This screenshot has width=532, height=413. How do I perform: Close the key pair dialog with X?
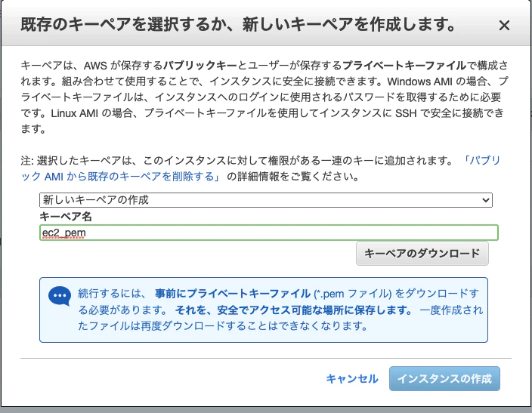(504, 25)
